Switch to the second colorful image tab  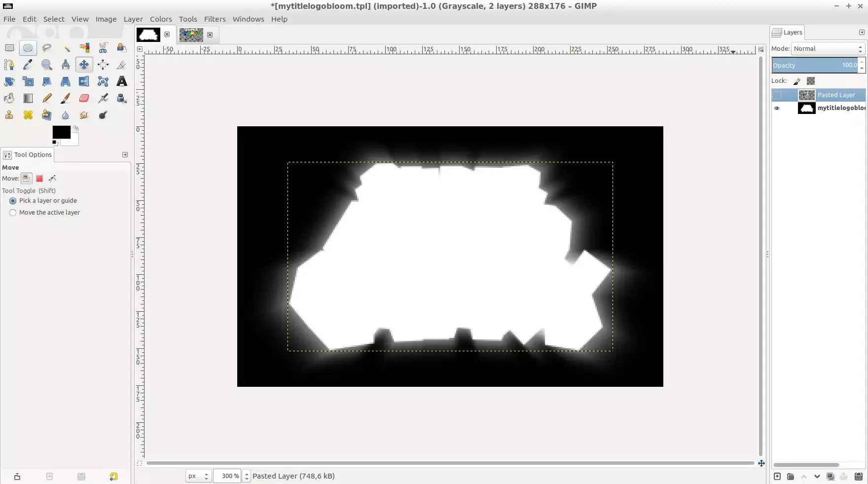pos(191,35)
